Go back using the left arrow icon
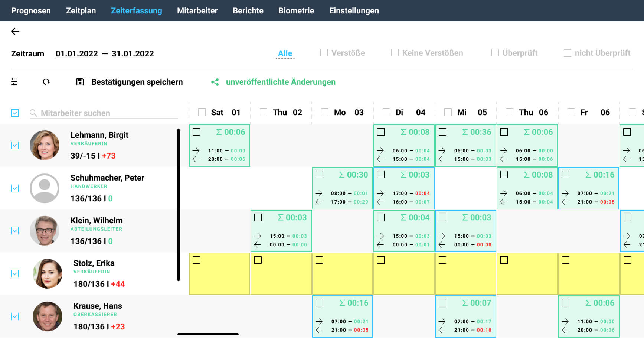The image size is (644, 338). [15, 32]
